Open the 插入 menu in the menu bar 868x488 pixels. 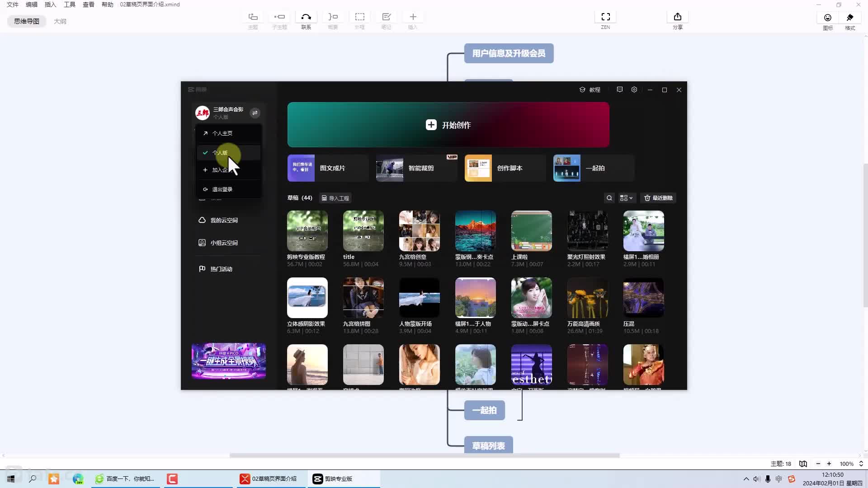pos(51,5)
